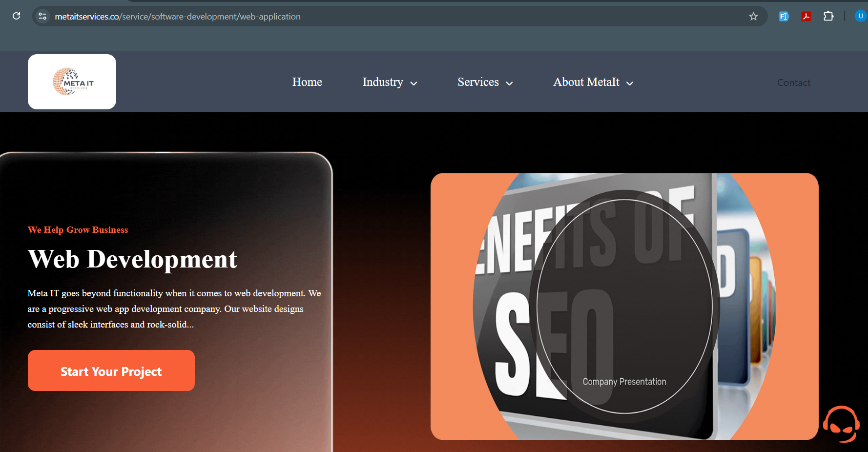This screenshot has height=452, width=868.
Task: Go to the Home nav item
Action: pos(307,82)
